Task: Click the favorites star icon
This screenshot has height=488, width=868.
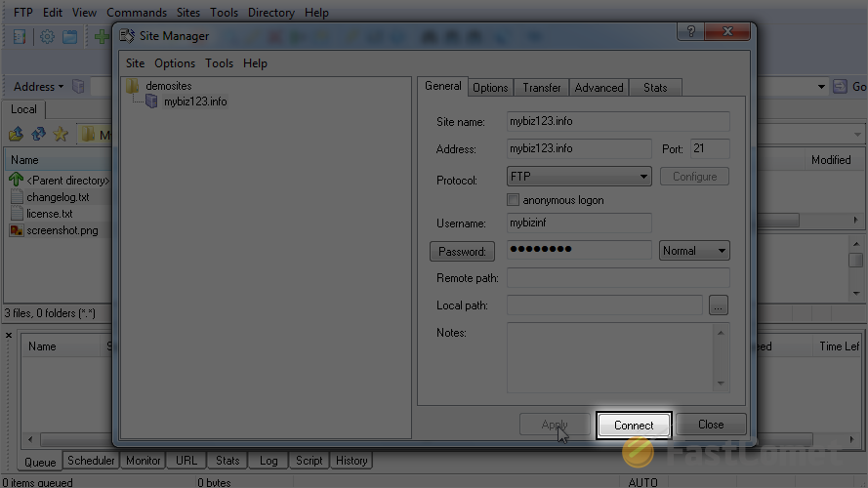Action: pos(61,134)
